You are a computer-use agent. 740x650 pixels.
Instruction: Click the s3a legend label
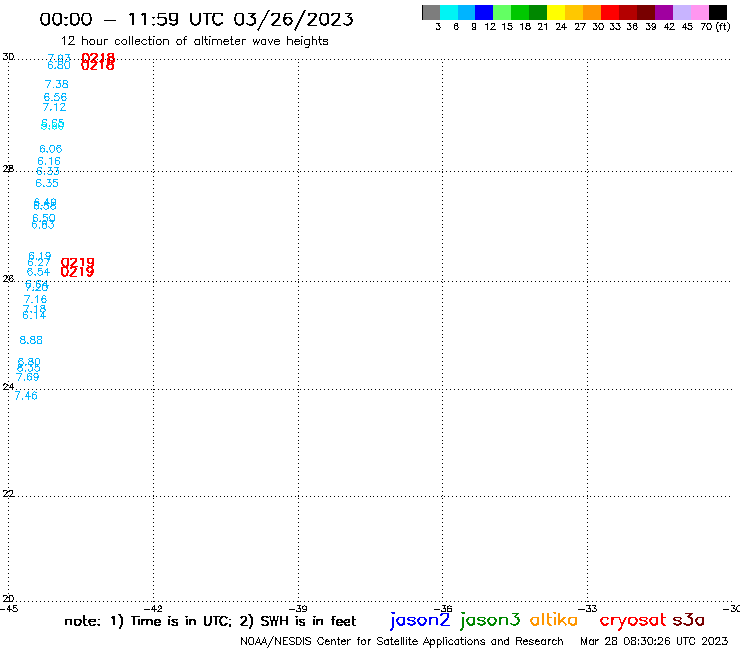coord(688,620)
